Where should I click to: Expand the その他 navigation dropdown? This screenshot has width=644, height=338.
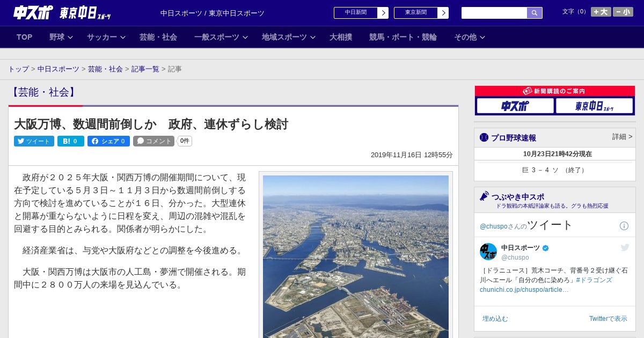469,37
